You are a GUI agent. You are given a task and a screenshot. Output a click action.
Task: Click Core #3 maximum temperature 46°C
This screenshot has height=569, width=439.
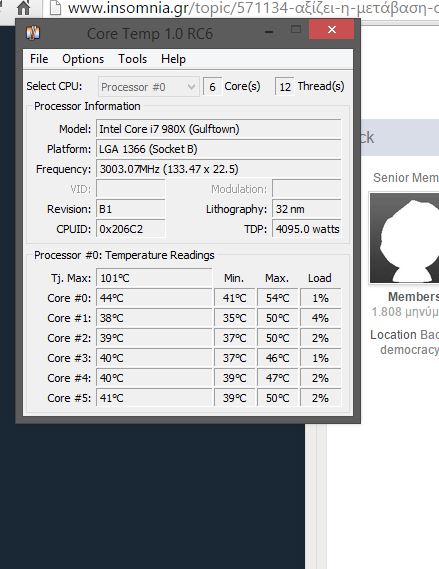pyautogui.click(x=278, y=358)
